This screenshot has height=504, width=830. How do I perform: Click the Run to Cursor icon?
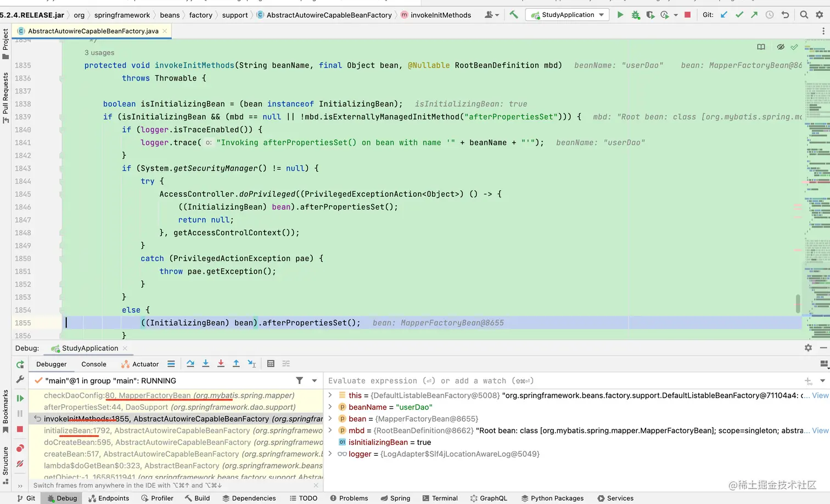(x=251, y=364)
